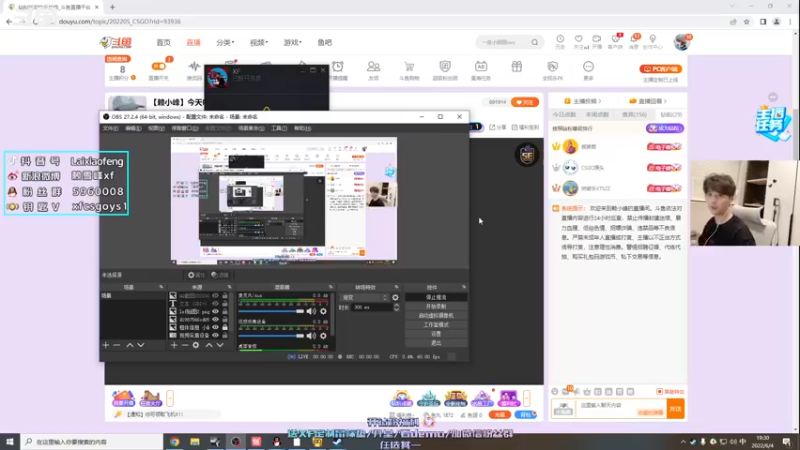Screen dimensions: 800x450
Task: Switch to OBS from the Windows taskbar
Action: pyautogui.click(x=236, y=442)
